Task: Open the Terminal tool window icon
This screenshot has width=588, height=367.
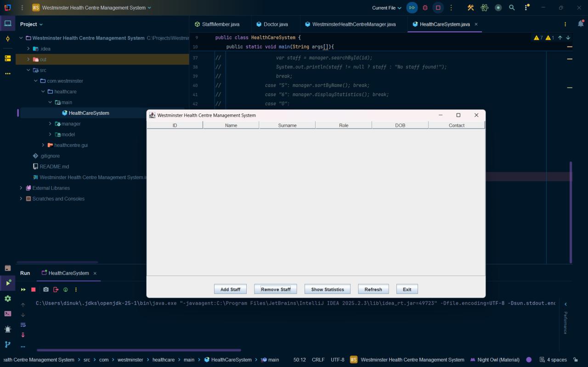Action: 8,314
